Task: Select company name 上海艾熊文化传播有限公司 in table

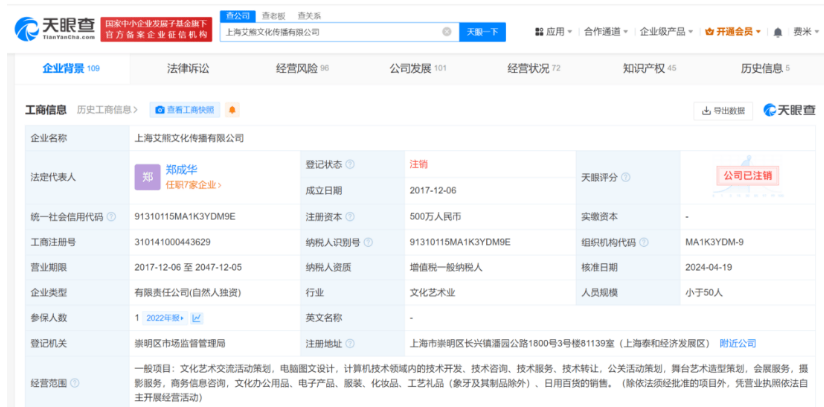Action: pos(189,138)
